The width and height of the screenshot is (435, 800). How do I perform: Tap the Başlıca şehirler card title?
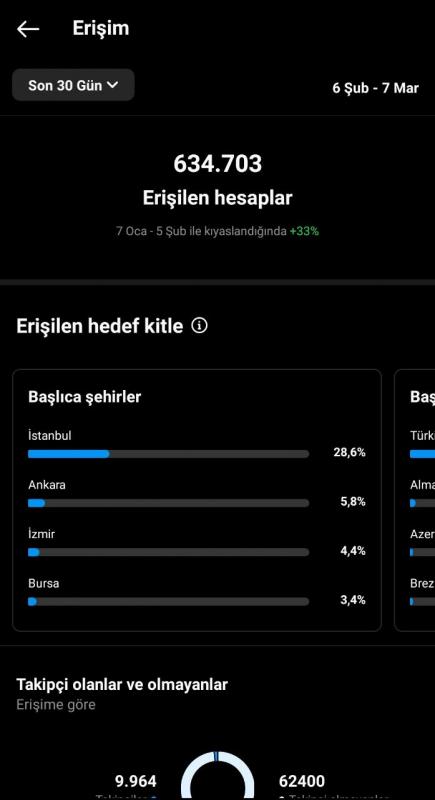(x=85, y=397)
